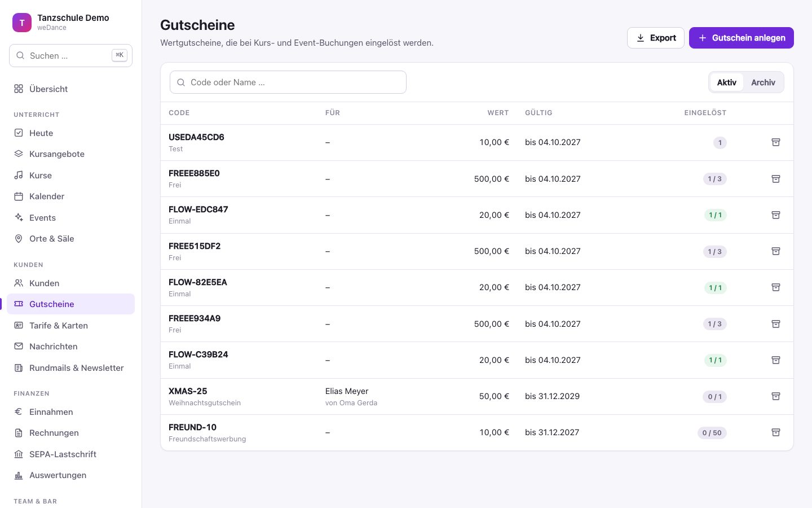Open voucher code USEDA45CD6

point(196,137)
